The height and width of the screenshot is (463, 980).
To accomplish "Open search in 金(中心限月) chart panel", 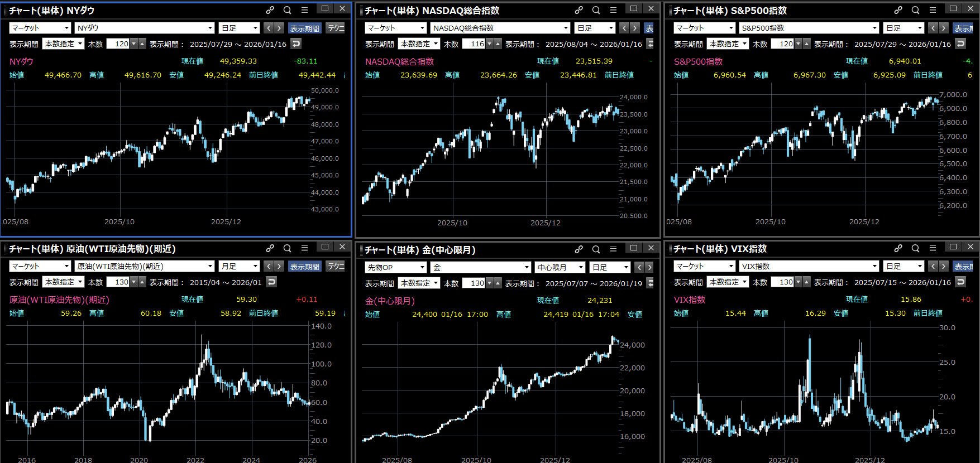I will (x=596, y=249).
